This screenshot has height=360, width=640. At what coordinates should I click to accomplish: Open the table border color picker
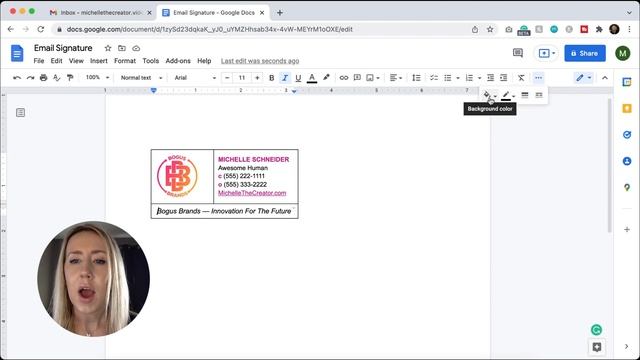508,95
